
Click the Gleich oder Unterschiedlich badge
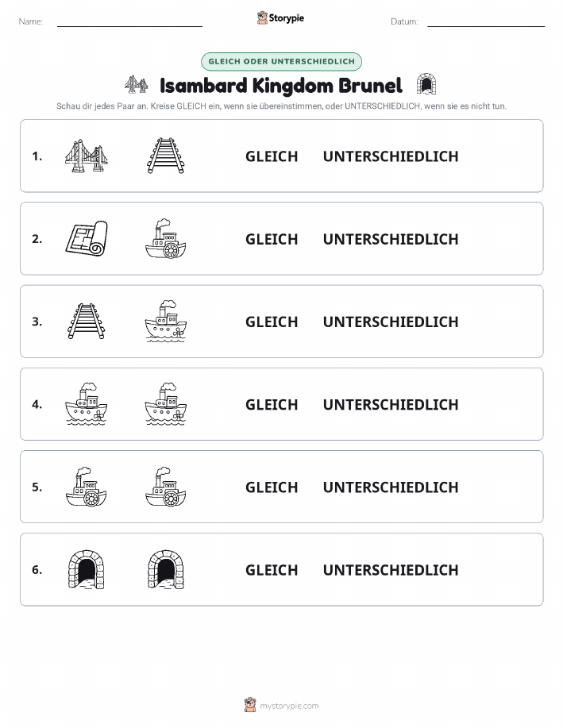click(x=281, y=61)
